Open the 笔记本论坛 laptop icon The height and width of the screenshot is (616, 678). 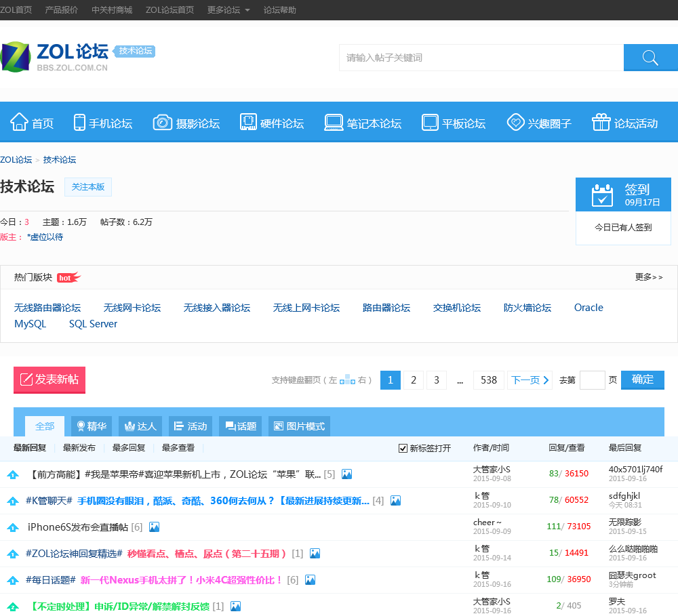point(334,123)
